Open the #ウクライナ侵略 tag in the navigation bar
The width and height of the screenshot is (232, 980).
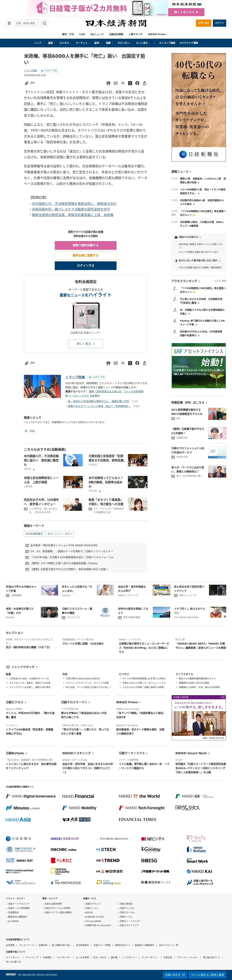coord(189,43)
